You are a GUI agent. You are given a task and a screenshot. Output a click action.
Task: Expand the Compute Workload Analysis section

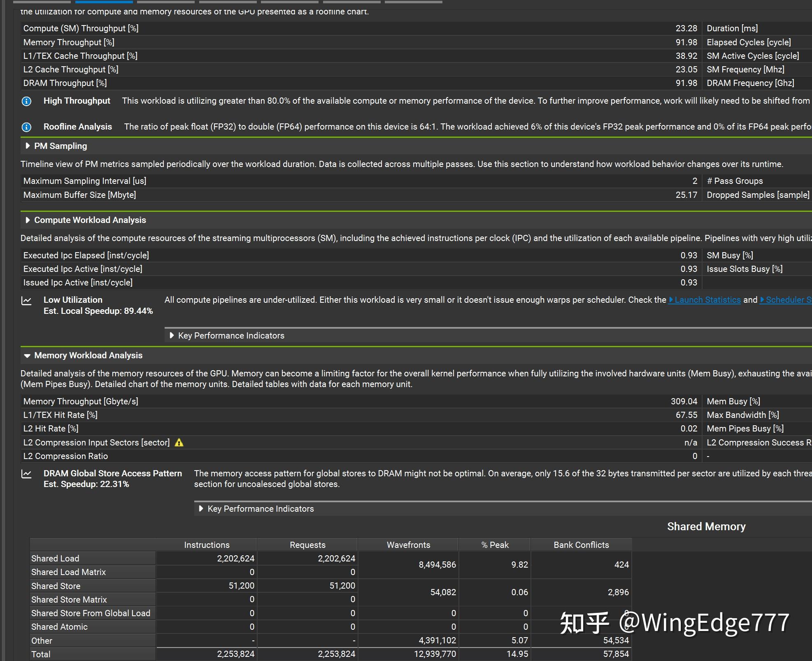(28, 220)
